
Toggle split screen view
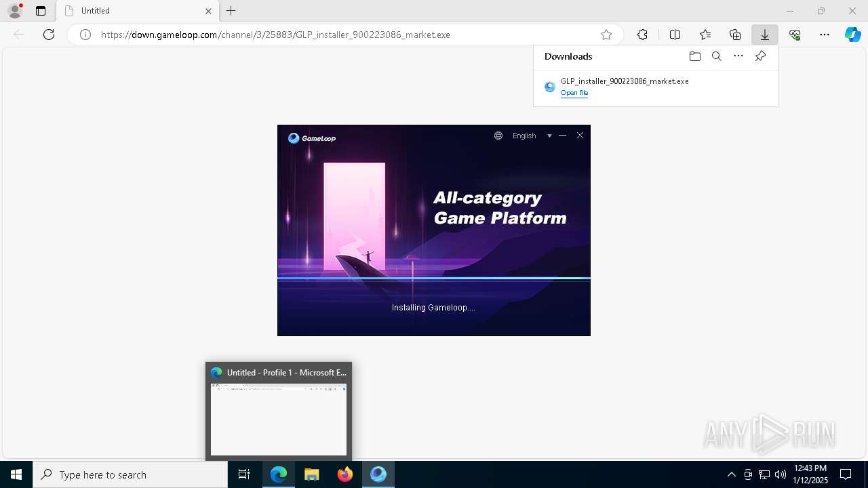[x=675, y=35]
